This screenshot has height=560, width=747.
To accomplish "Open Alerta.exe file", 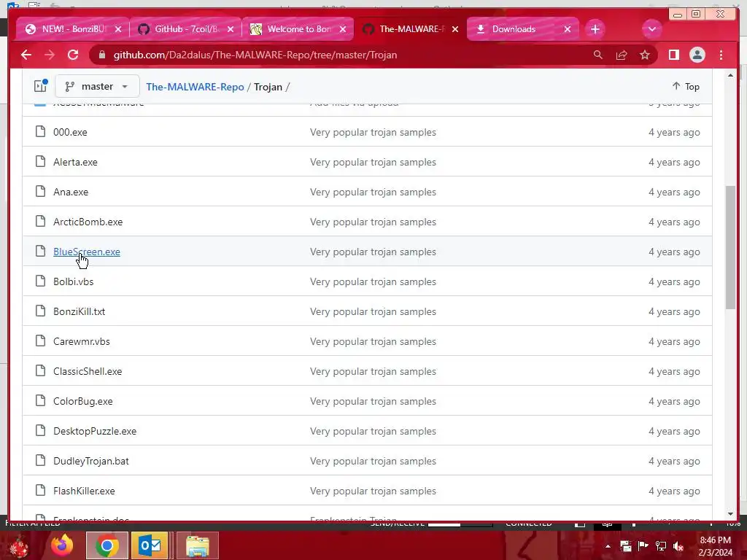I will pyautogui.click(x=75, y=163).
